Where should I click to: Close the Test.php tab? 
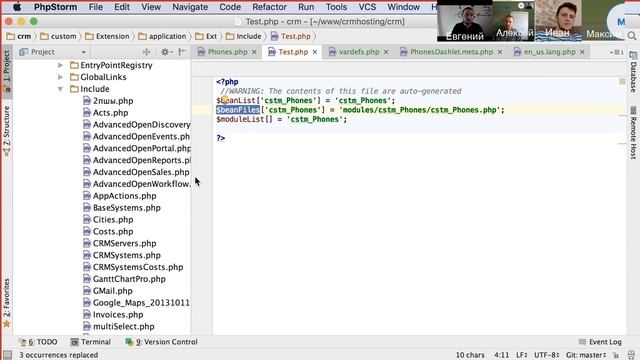tap(315, 52)
